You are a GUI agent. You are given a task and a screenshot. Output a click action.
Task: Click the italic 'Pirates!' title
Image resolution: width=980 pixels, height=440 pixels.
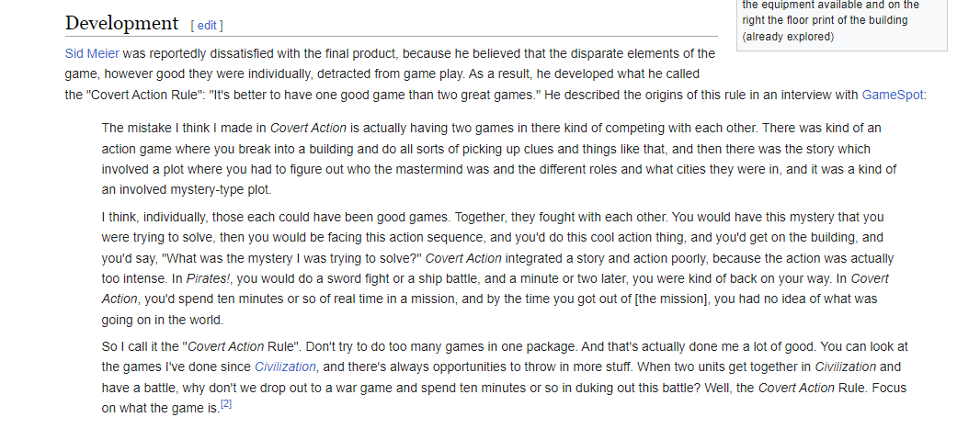click(208, 278)
